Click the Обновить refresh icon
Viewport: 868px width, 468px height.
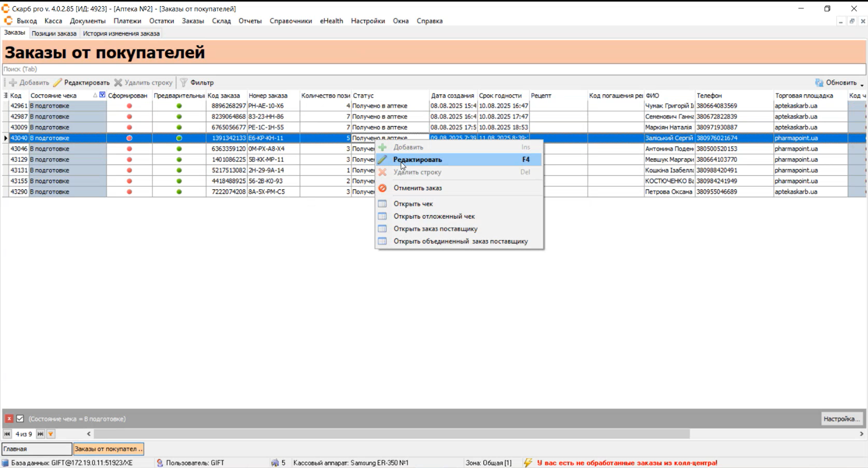coord(819,83)
